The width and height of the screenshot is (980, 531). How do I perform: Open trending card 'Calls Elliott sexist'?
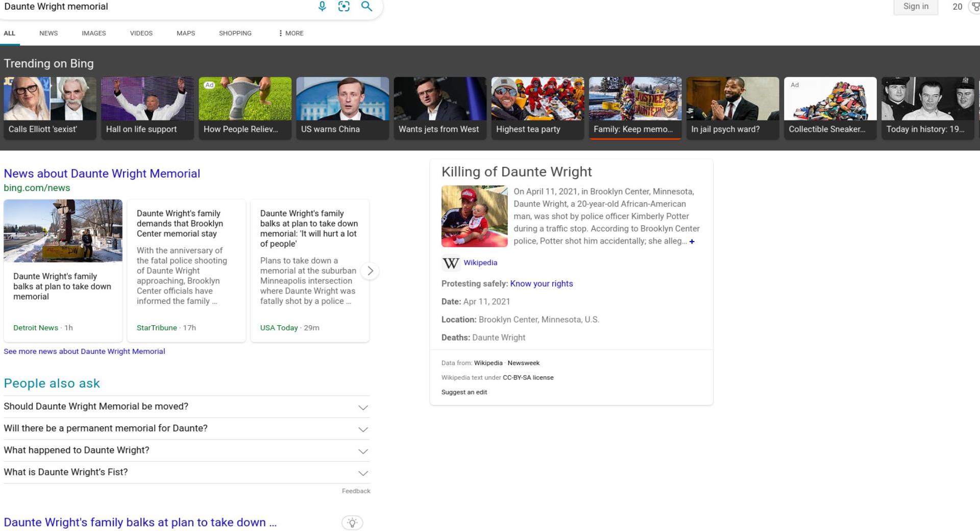coord(50,108)
